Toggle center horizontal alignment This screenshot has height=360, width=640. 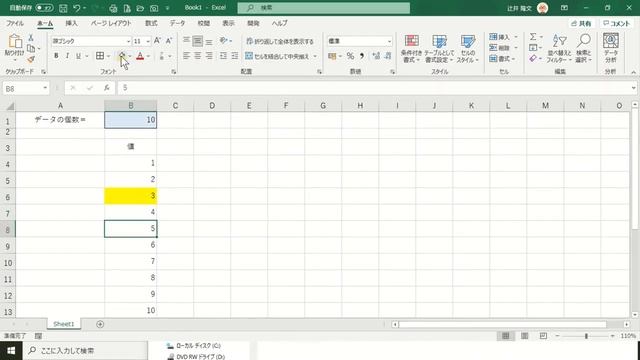tap(198, 56)
